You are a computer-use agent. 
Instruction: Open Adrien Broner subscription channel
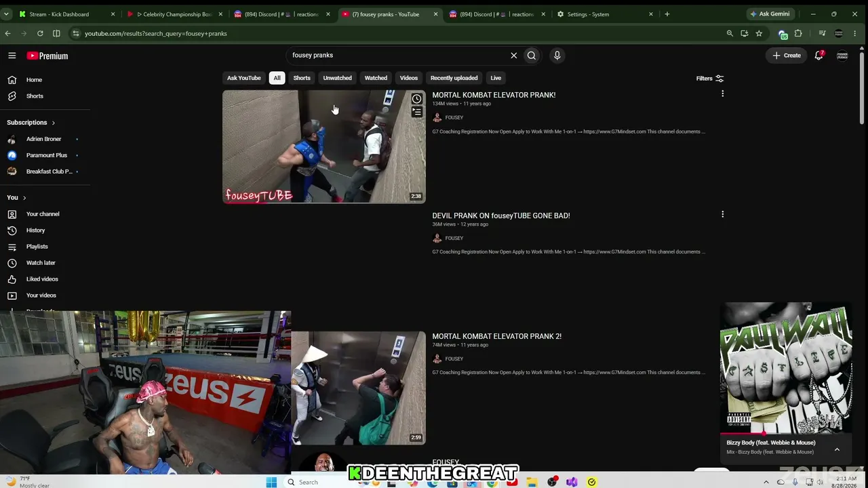click(43, 139)
